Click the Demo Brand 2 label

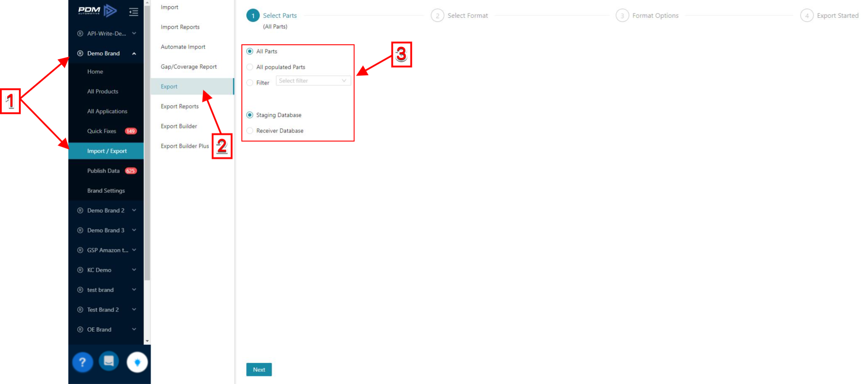[106, 211]
